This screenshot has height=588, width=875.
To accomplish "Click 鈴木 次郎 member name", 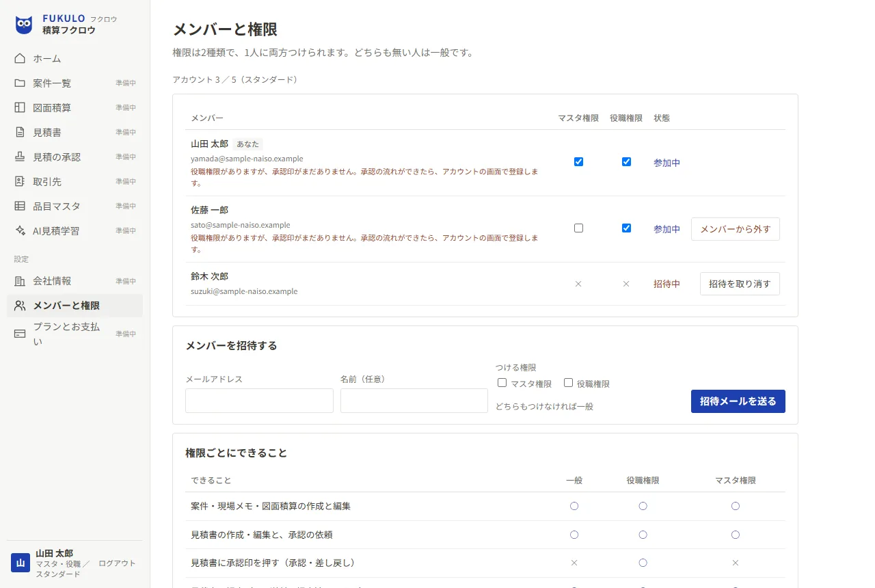I will [209, 276].
